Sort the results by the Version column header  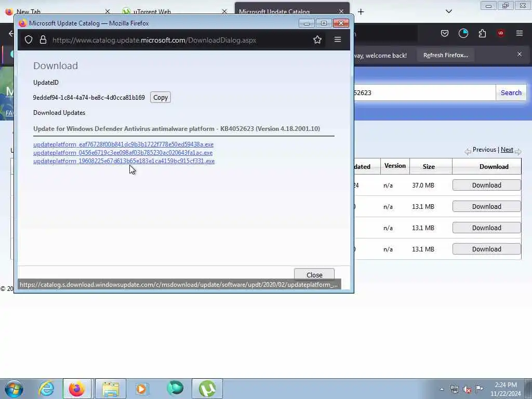click(395, 166)
